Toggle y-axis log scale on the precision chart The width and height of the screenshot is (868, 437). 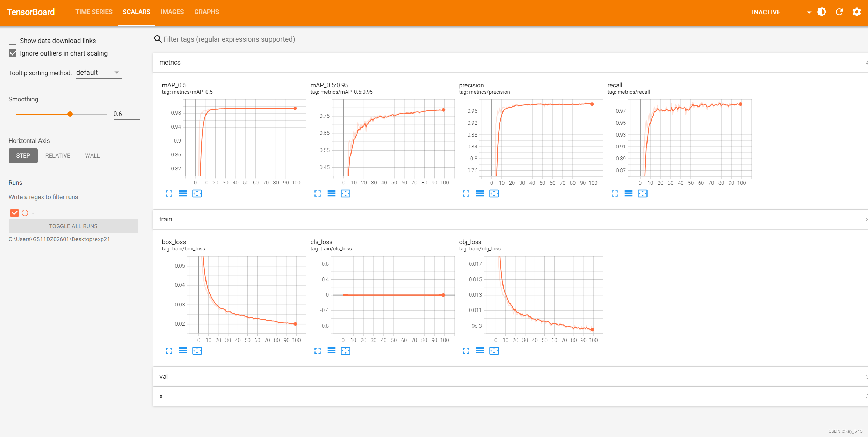pyautogui.click(x=480, y=194)
